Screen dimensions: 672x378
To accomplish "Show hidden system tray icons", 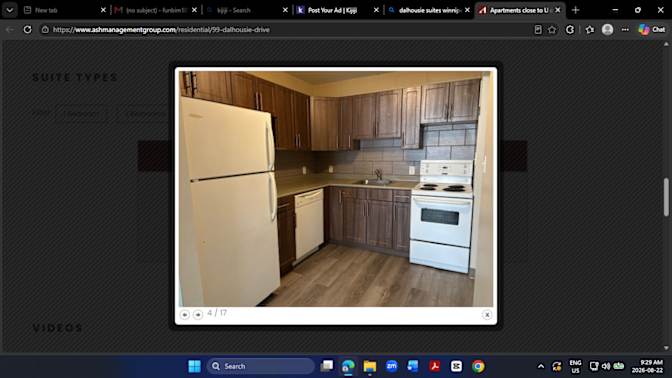I will tap(541, 366).
